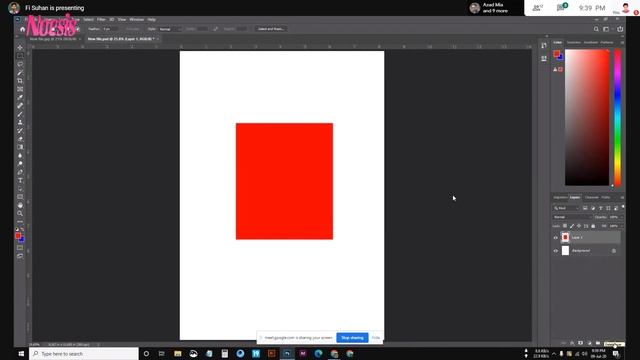The image size is (640, 360).
Task: Click the Stop sharing button
Action: (352, 338)
